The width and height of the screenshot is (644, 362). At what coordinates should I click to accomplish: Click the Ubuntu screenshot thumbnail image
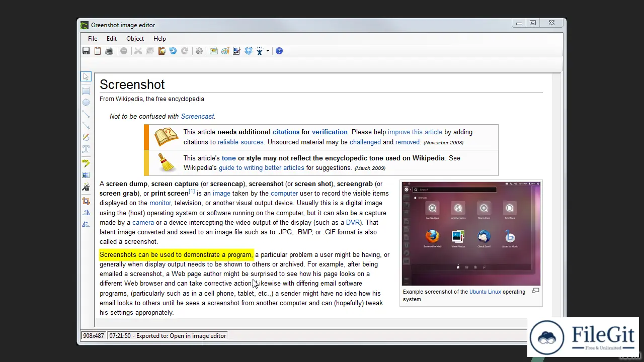471,233
